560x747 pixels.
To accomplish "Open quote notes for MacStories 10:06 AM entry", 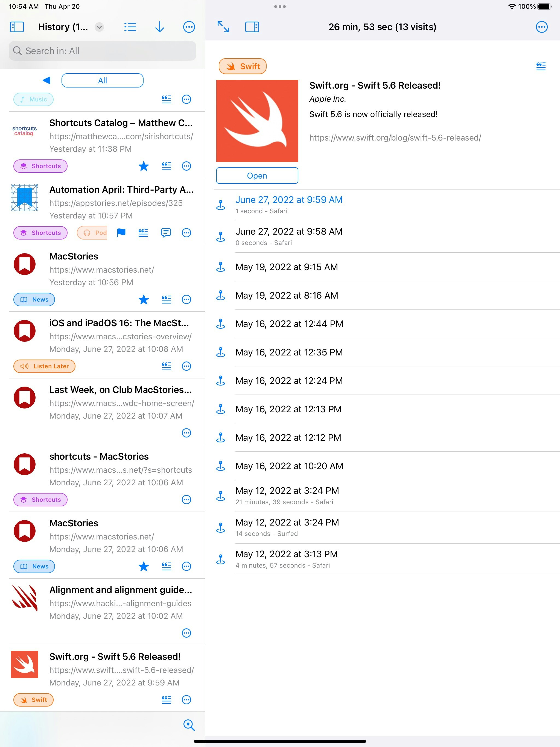I will coord(166,566).
